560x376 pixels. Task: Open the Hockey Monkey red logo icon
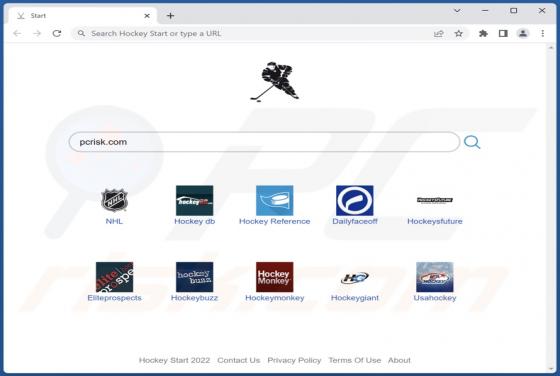tap(274, 277)
